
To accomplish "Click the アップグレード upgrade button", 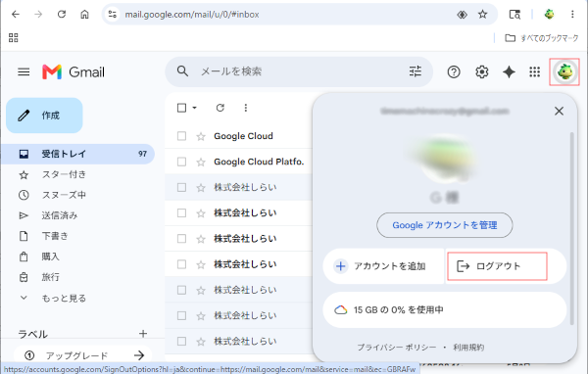I will tap(83, 355).
